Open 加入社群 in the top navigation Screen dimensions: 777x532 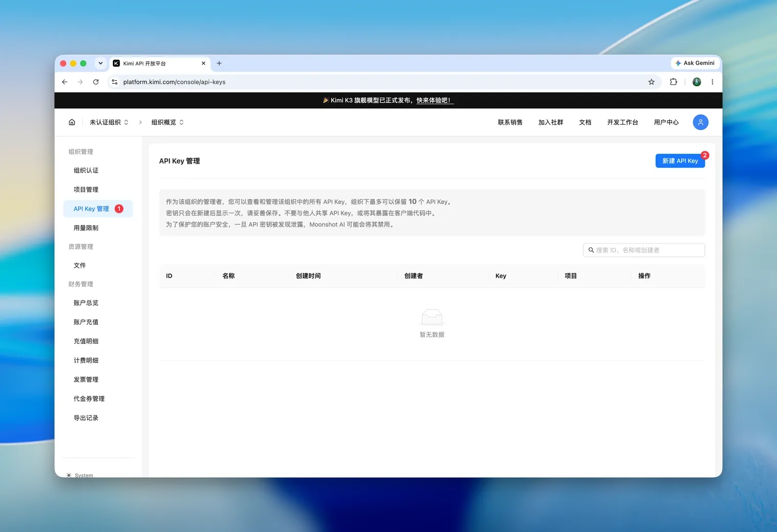[x=551, y=122]
